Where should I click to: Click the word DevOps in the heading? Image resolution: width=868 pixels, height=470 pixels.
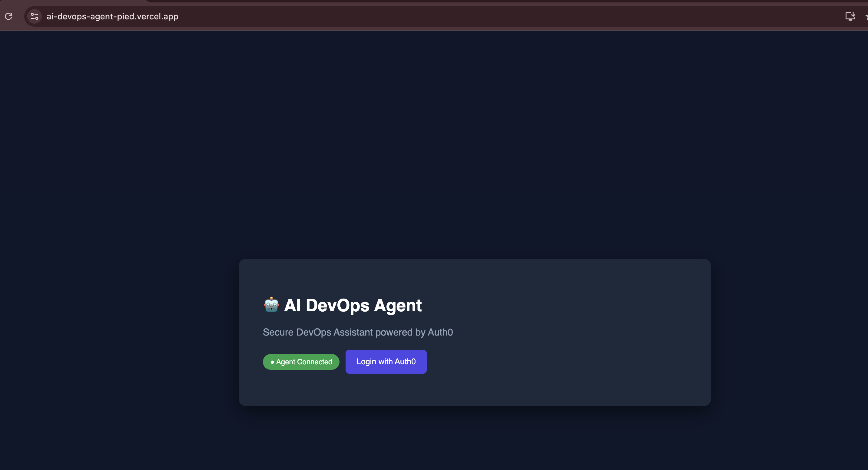click(337, 305)
